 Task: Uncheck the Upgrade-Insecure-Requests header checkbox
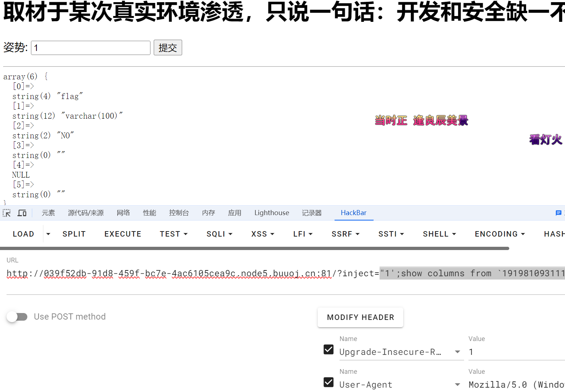pyautogui.click(x=328, y=349)
